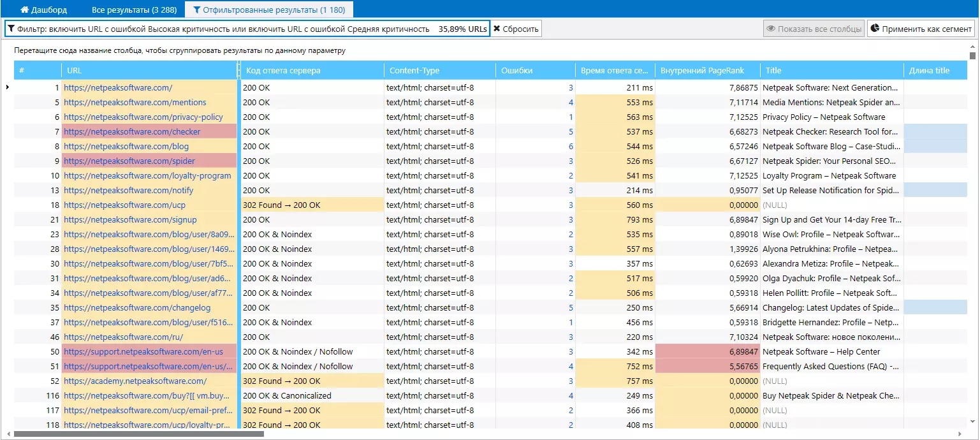
Task: Sort by the Длина title column header
Action: click(x=936, y=71)
